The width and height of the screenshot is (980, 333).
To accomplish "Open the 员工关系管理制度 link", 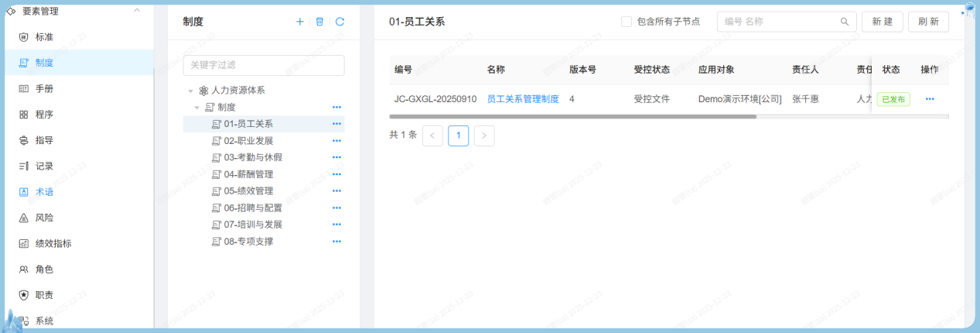I will pos(523,99).
